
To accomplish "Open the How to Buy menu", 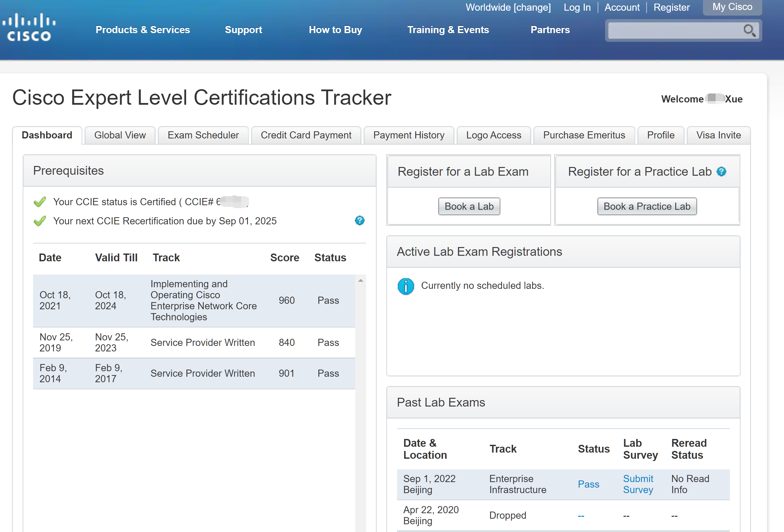I will tap(335, 30).
